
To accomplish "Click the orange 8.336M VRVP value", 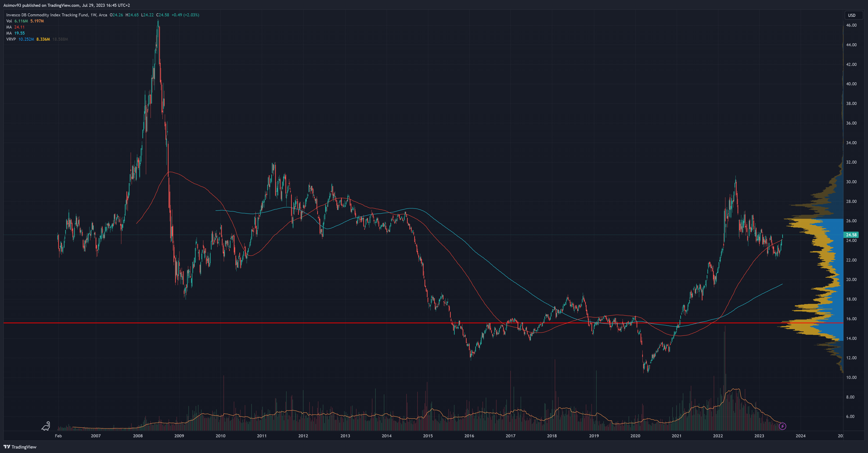I will coord(43,39).
